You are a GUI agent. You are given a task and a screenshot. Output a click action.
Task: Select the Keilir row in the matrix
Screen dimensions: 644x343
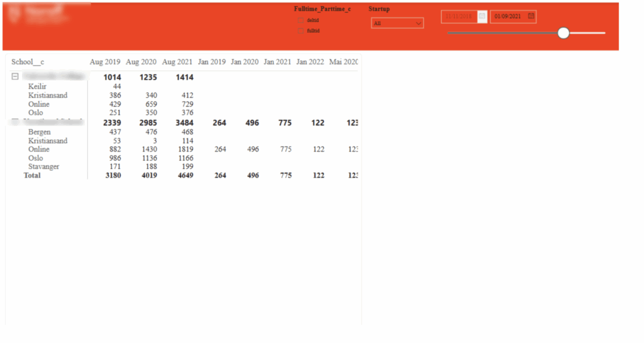[37, 87]
